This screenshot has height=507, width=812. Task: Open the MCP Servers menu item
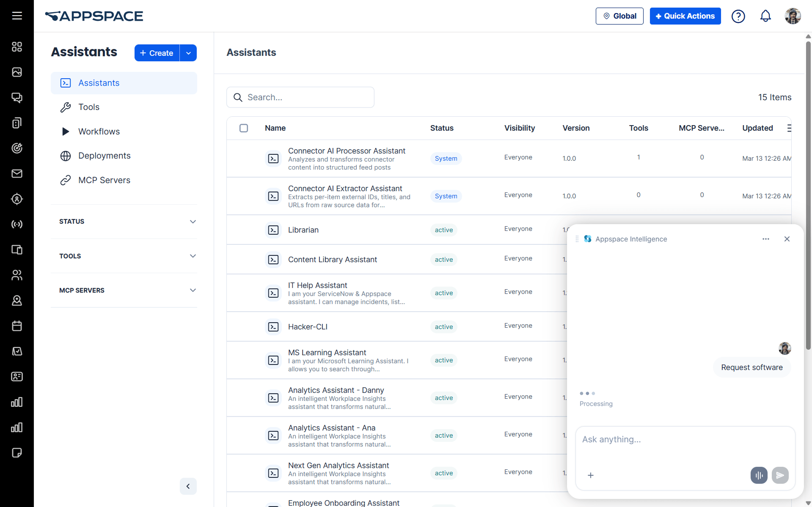coord(104,180)
